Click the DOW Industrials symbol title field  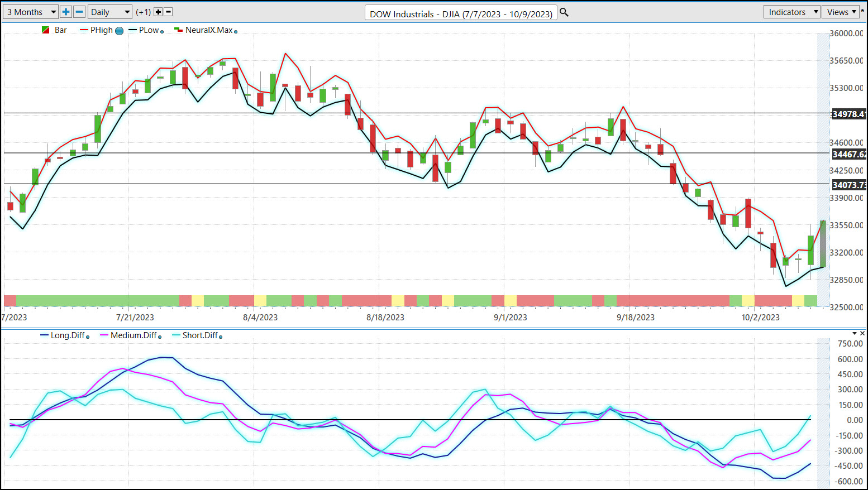tap(461, 13)
